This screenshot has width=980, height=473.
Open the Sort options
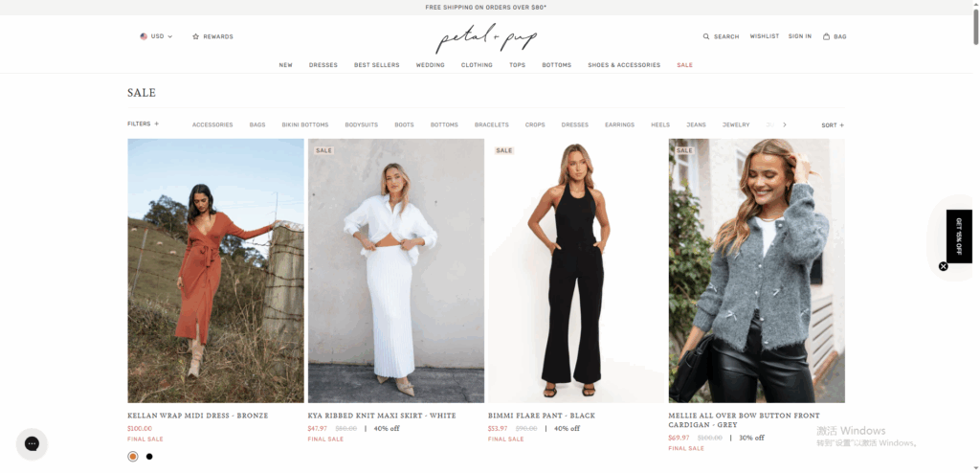tap(833, 125)
